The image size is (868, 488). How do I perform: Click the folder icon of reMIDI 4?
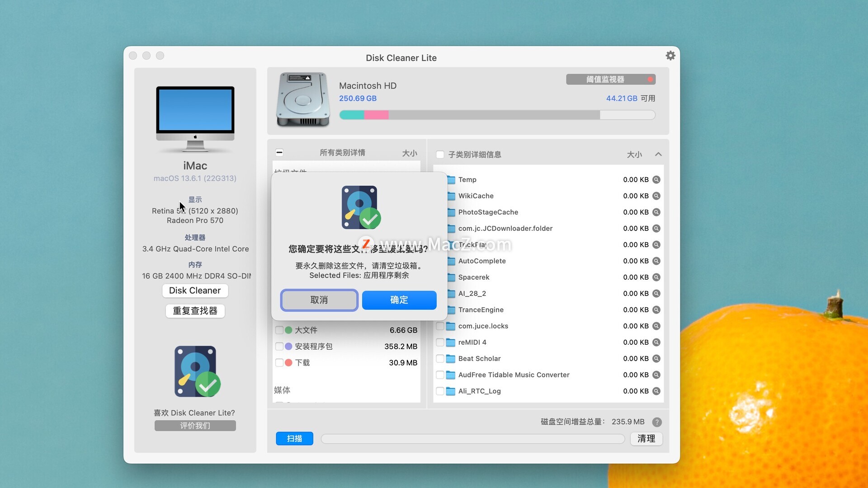click(x=450, y=343)
